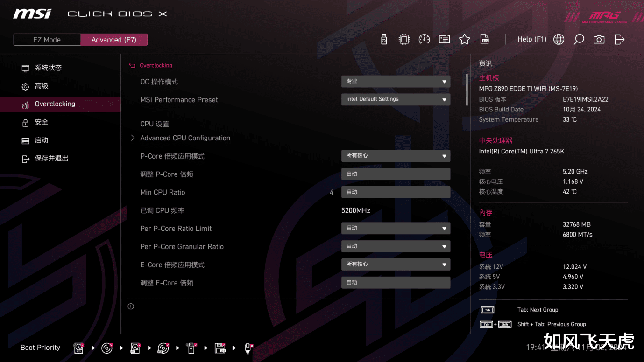
Task: Select the USB hard disk boot device
Action: (135, 348)
